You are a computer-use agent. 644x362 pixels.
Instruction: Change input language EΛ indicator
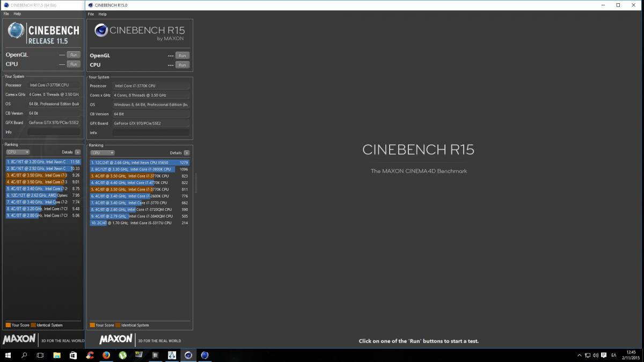(614, 355)
